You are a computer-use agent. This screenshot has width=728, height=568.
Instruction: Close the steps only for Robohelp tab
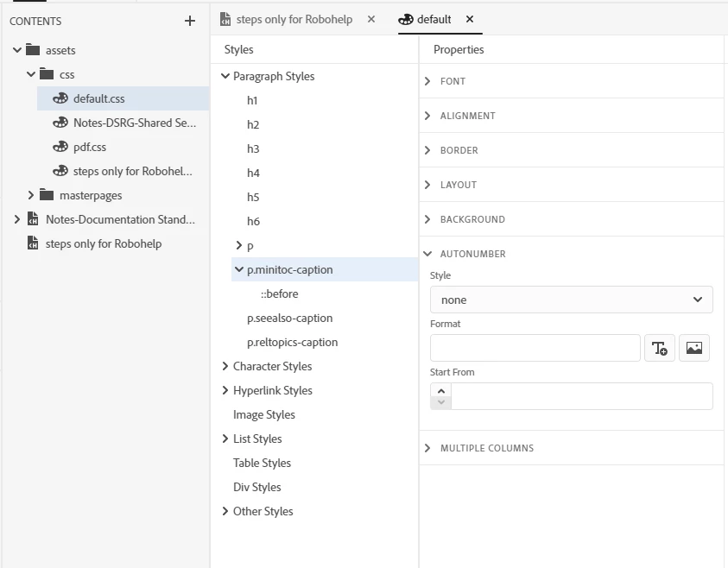[x=371, y=19]
